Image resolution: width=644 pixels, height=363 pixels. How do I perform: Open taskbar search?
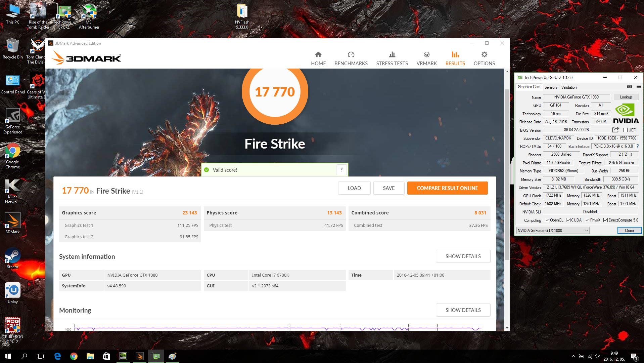point(24,356)
